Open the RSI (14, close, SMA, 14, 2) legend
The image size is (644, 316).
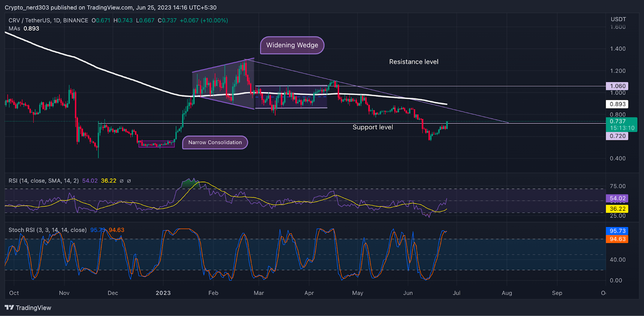43,181
